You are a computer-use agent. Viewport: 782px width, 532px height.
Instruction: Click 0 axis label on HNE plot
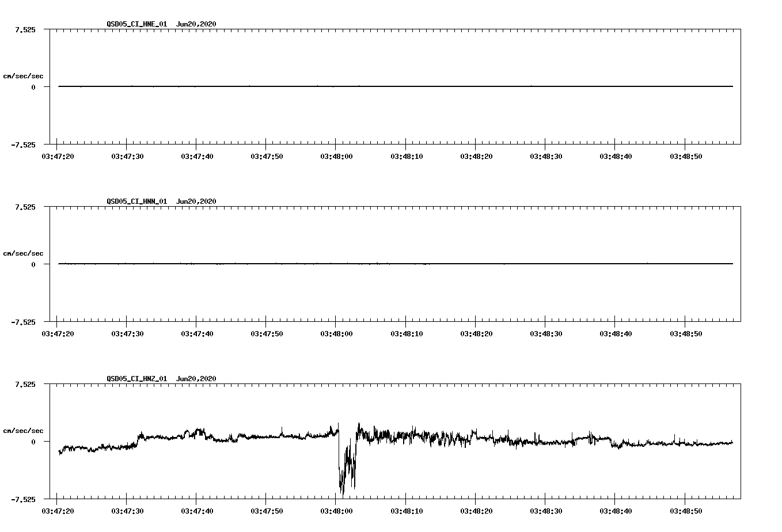(33, 87)
